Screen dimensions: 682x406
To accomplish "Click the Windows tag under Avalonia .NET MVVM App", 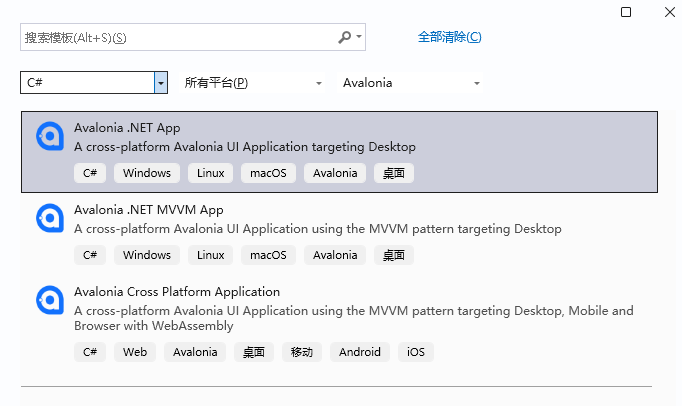I will click(x=147, y=255).
